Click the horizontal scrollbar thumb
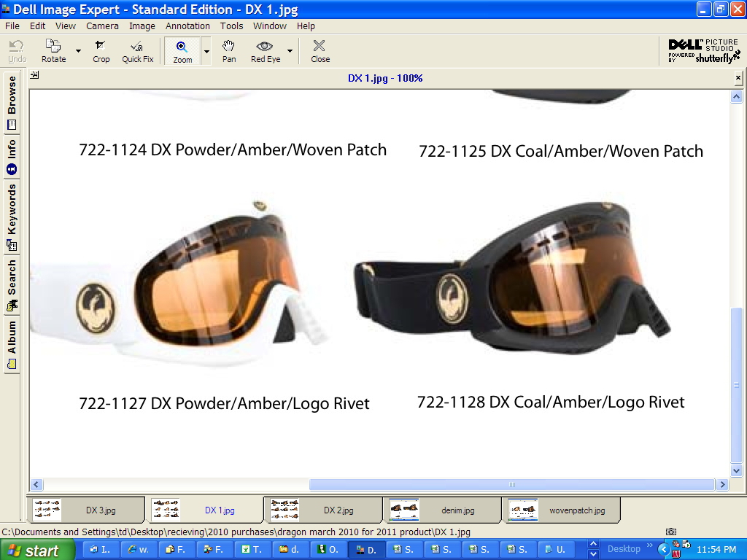The width and height of the screenshot is (747, 560). (x=511, y=484)
